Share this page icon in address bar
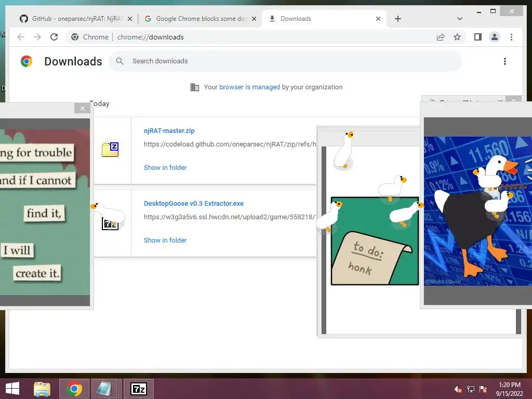The height and width of the screenshot is (399, 532). 441,37
